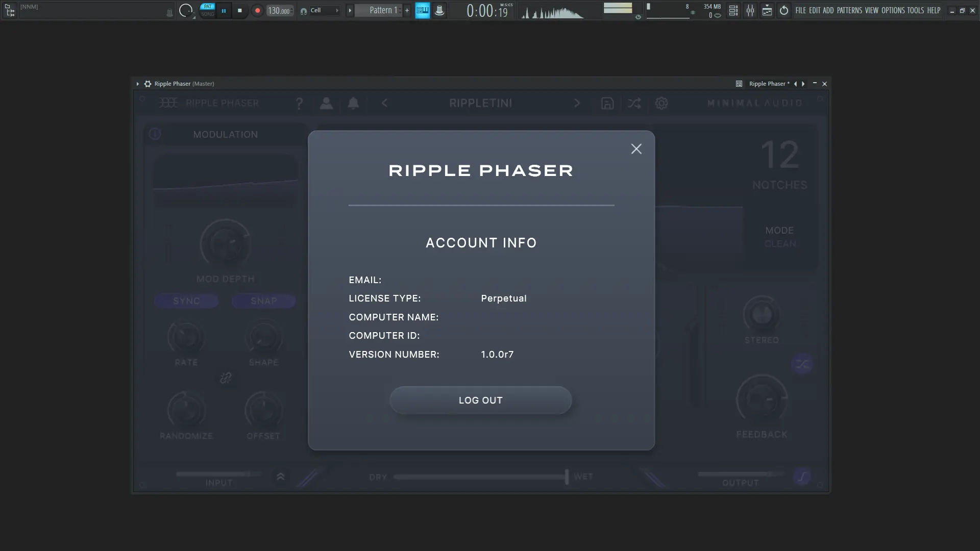This screenshot has height=551, width=980.
Task: Open the browser icon top-left
Action: (10, 10)
